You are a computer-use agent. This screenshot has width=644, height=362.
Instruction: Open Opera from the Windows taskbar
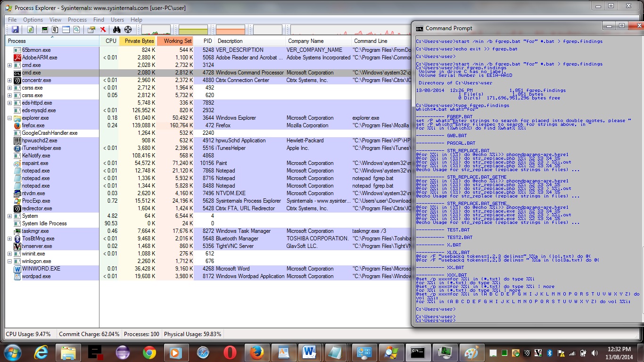pos(230,352)
